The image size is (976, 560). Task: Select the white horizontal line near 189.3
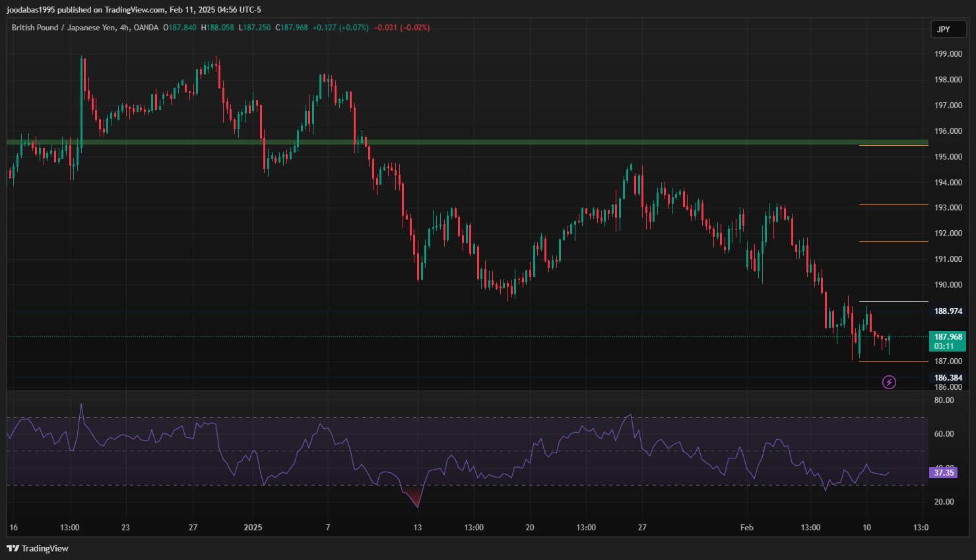point(894,302)
